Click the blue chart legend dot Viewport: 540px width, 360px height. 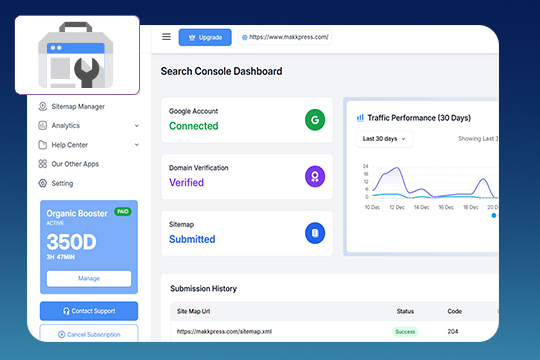(x=494, y=215)
